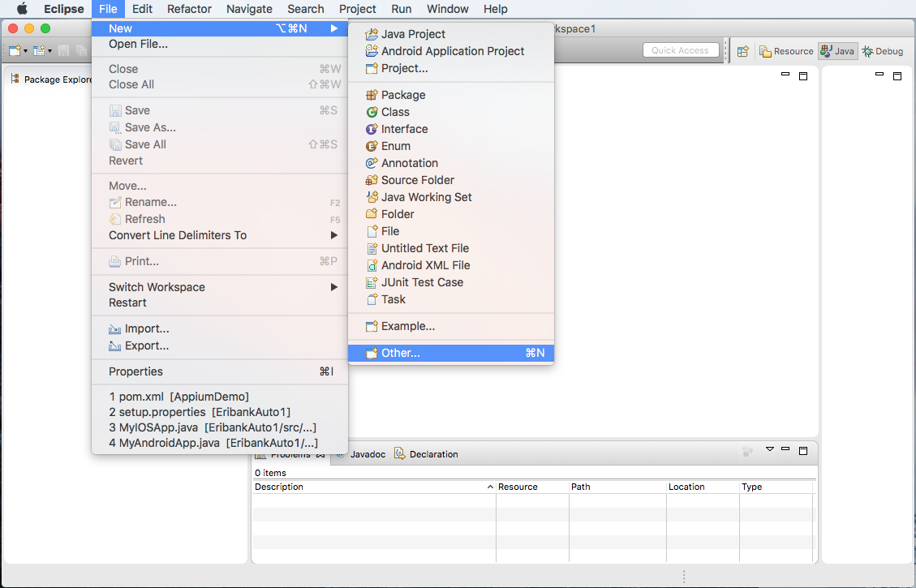
Task: Choose Example... in the New submenu
Action: [x=451, y=326]
